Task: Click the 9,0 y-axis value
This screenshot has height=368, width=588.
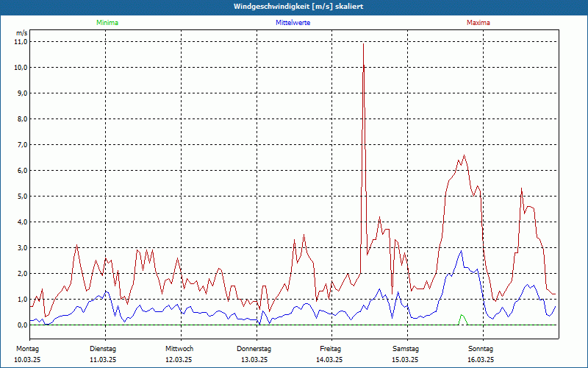Action: coord(23,93)
